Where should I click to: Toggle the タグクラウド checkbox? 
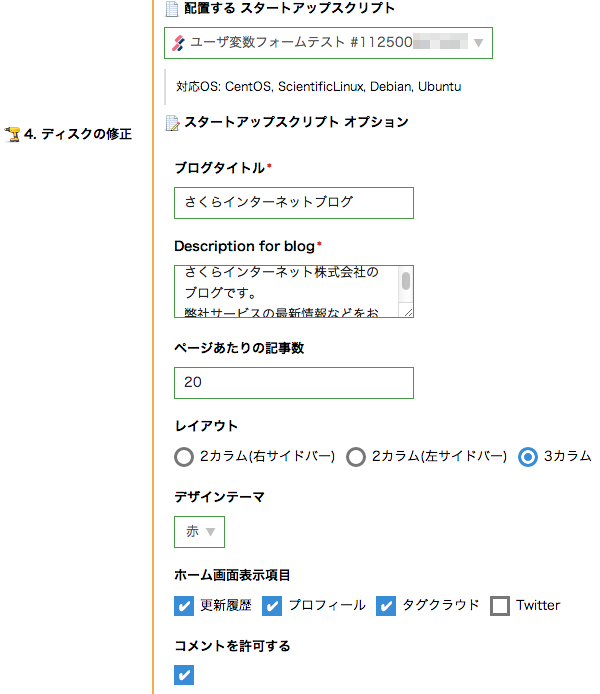[387, 606]
